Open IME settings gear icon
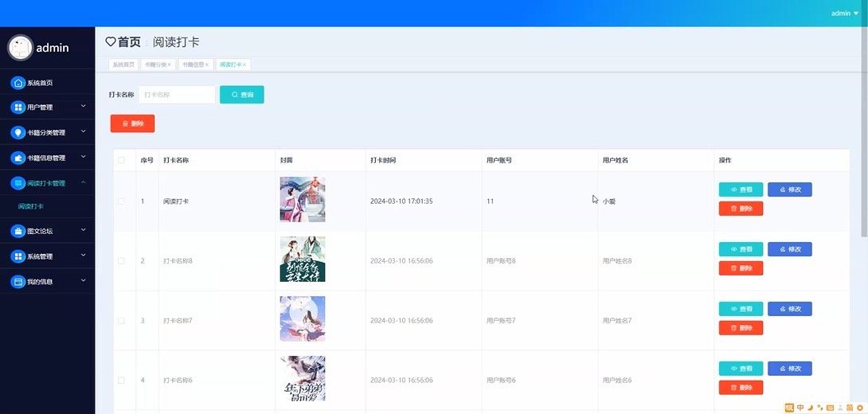 point(860,408)
